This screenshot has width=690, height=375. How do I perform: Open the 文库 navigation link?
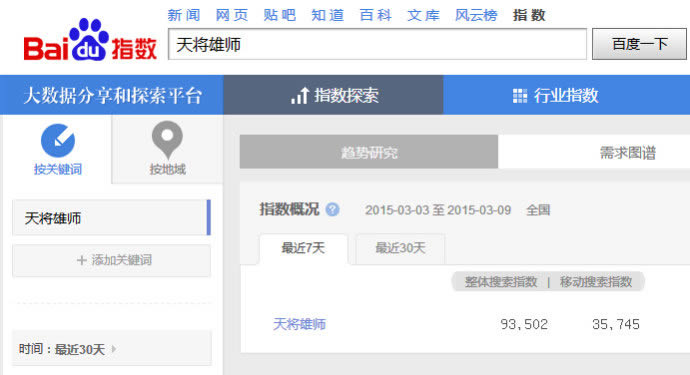point(423,15)
